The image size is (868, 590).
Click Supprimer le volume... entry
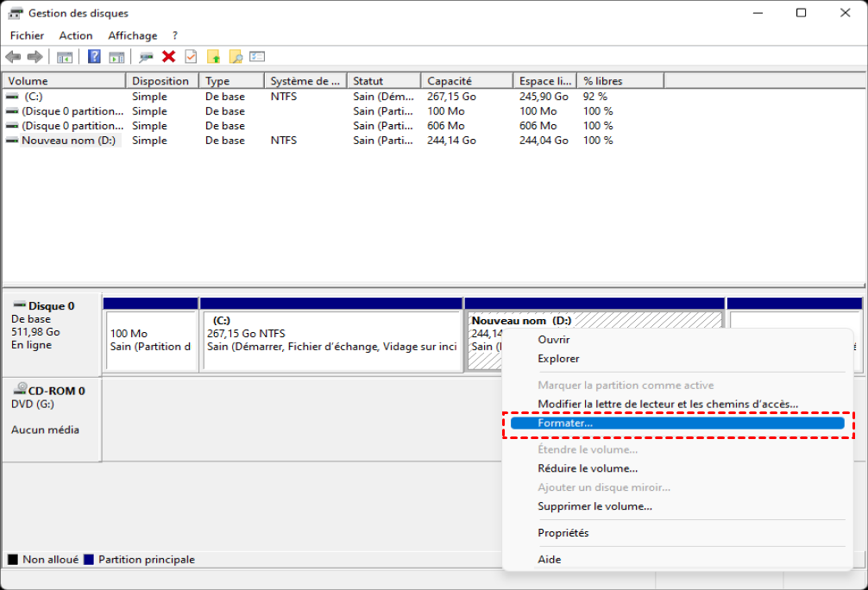(594, 506)
